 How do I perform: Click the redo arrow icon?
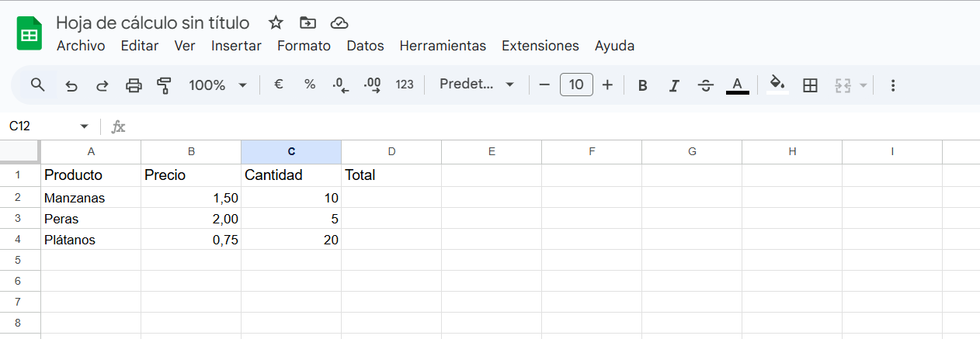(x=102, y=85)
